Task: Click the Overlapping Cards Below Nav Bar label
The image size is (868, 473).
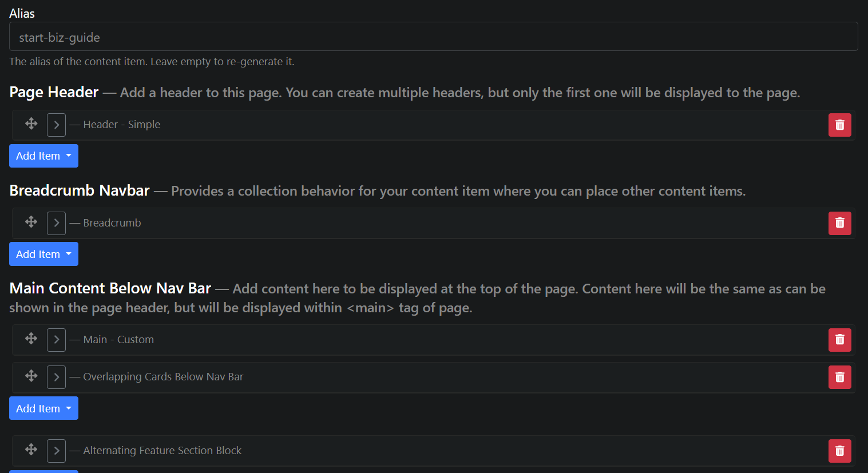Action: point(163,377)
